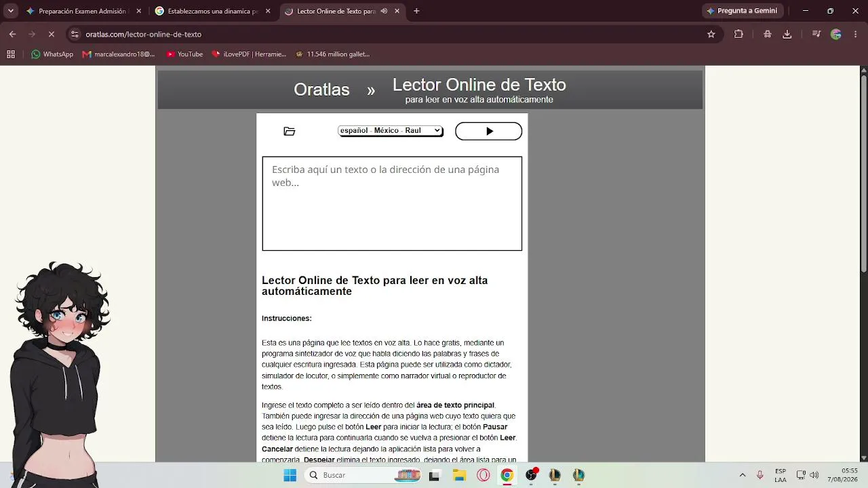Open the Windows Start menu
The height and width of the screenshot is (488, 868).
click(x=290, y=475)
